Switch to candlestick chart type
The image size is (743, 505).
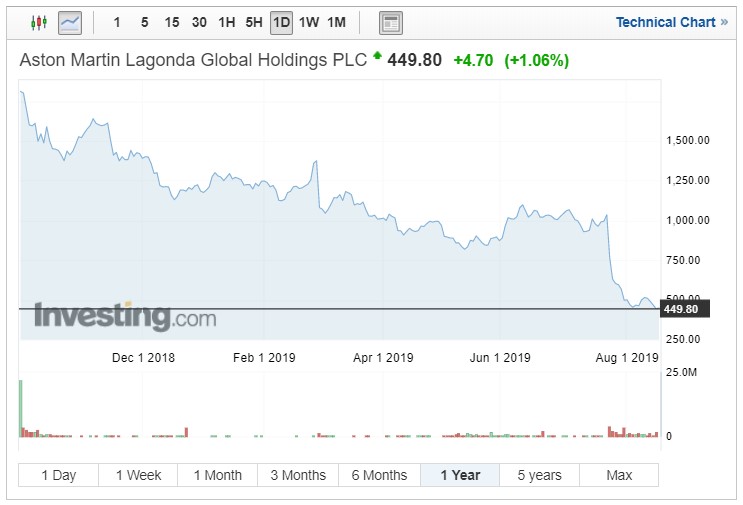(39, 22)
